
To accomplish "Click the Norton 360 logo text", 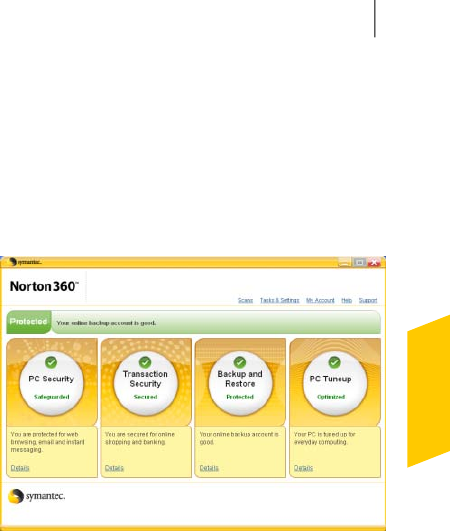I will (44, 286).
